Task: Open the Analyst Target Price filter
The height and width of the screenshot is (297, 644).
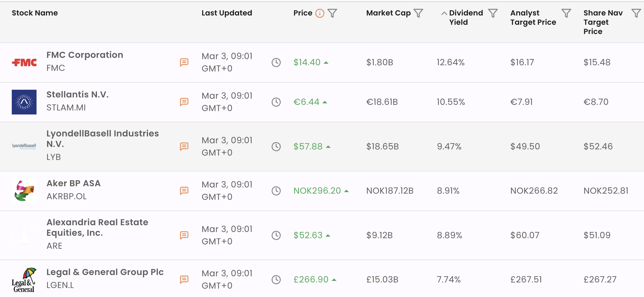Action: tap(566, 13)
